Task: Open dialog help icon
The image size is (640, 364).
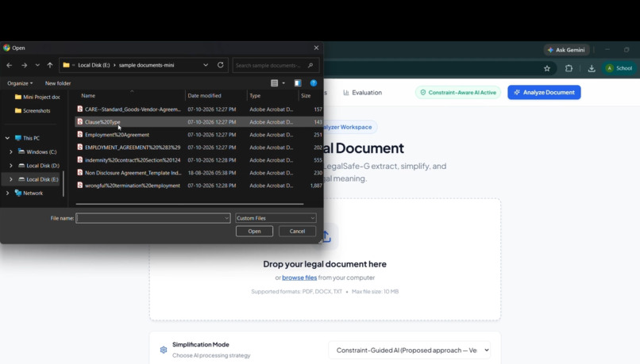Action: pos(314,83)
